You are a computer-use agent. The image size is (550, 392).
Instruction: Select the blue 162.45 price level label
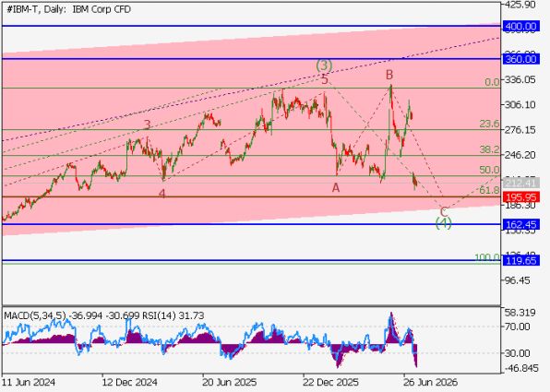point(520,224)
